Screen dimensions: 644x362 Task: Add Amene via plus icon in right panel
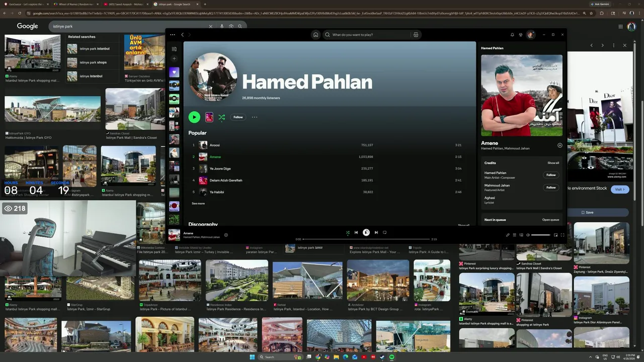pyautogui.click(x=559, y=145)
